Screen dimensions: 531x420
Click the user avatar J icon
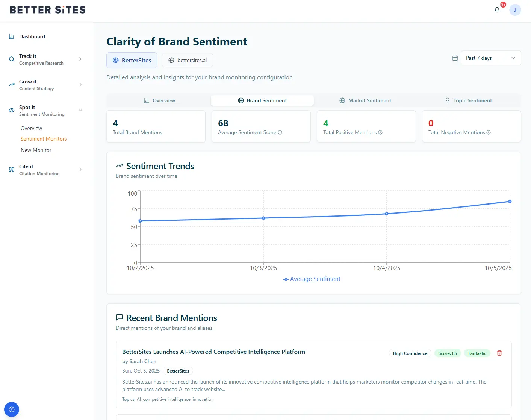tap(515, 10)
